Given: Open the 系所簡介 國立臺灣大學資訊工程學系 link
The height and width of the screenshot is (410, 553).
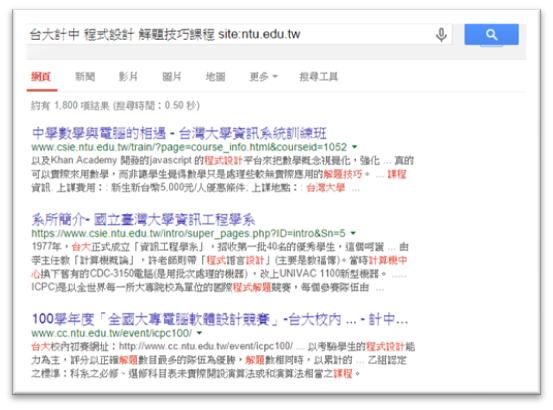Looking at the screenshot, I should click(143, 220).
